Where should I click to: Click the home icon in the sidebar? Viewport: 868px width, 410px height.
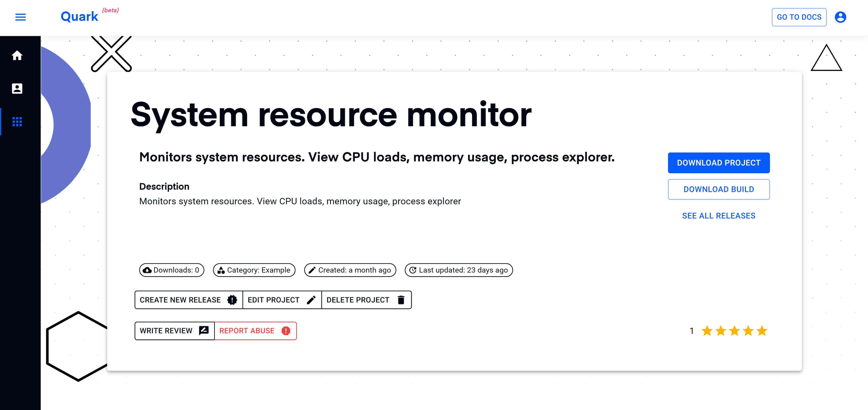pos(17,55)
